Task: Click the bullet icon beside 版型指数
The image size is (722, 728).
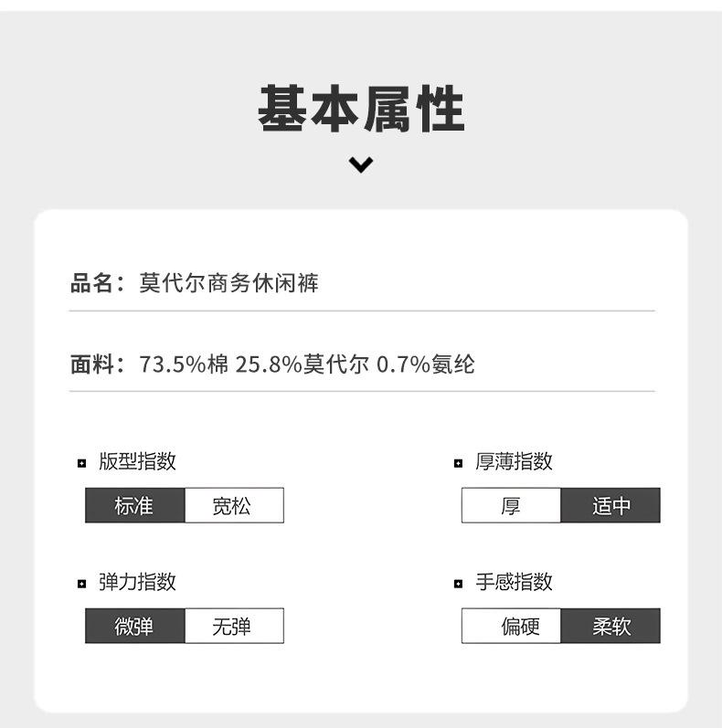Action: pyautogui.click(x=81, y=463)
